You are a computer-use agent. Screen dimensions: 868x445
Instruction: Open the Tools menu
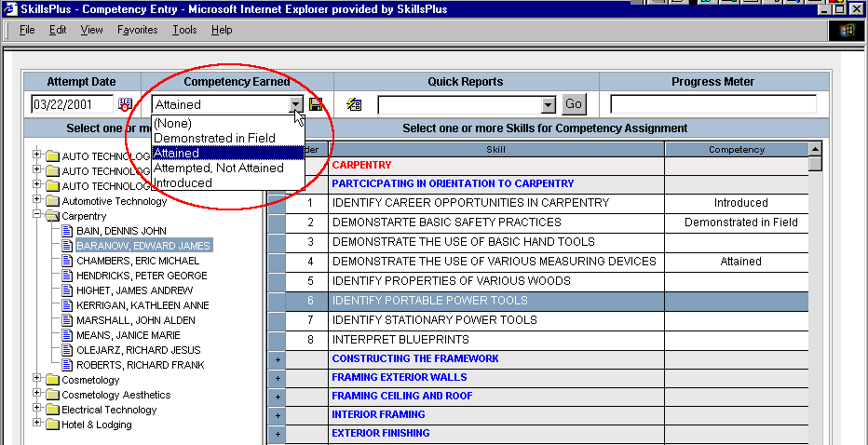[x=184, y=30]
